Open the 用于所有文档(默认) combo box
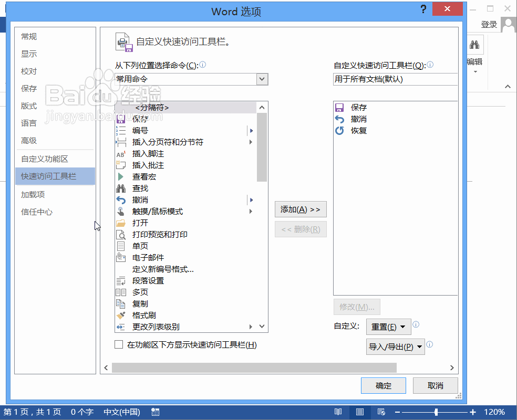The height and width of the screenshot is (420, 517). click(395, 79)
